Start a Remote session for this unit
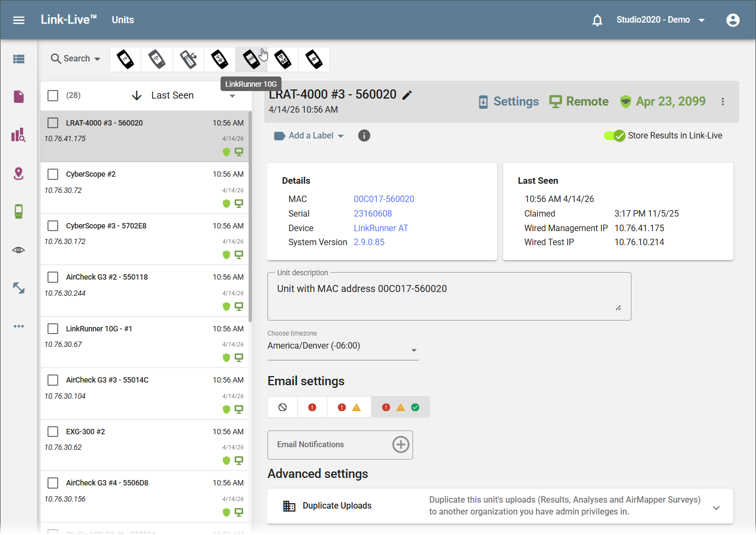Screen dimensions: 756x535 click(x=579, y=102)
